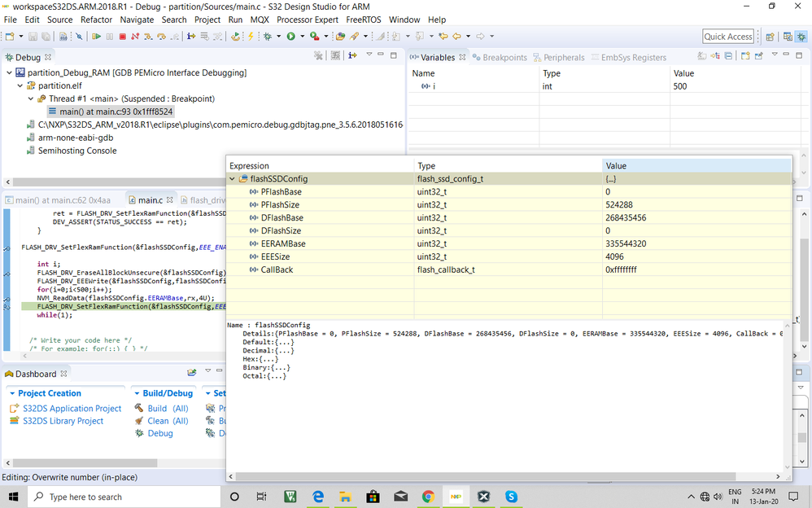The width and height of the screenshot is (812, 508).
Task: Go to Last Edit Location arrow
Action: pyautogui.click(x=443, y=37)
